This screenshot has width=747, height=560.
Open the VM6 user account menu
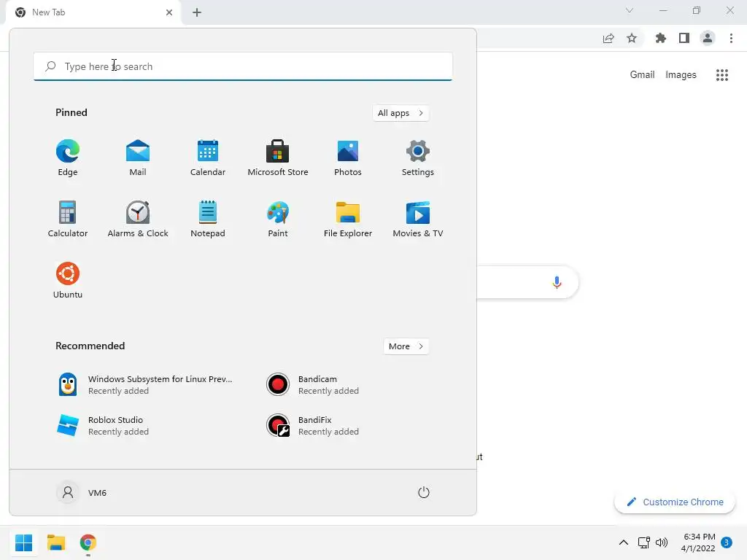[x=82, y=492]
